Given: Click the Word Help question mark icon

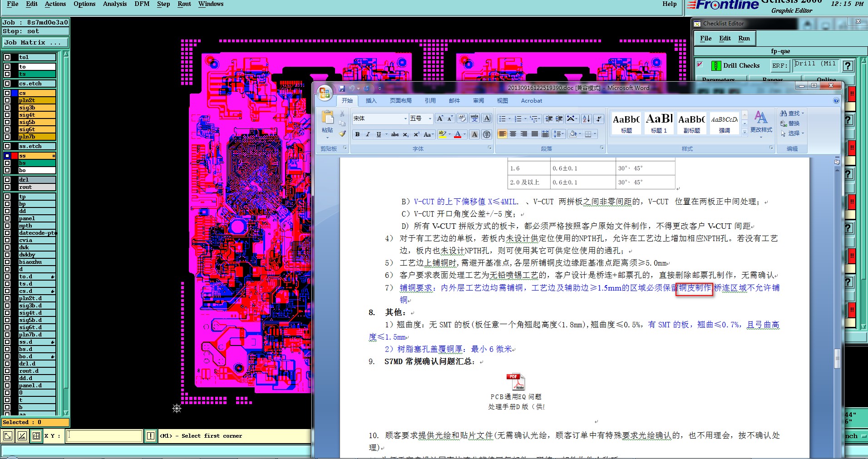Looking at the screenshot, I should (x=836, y=101).
